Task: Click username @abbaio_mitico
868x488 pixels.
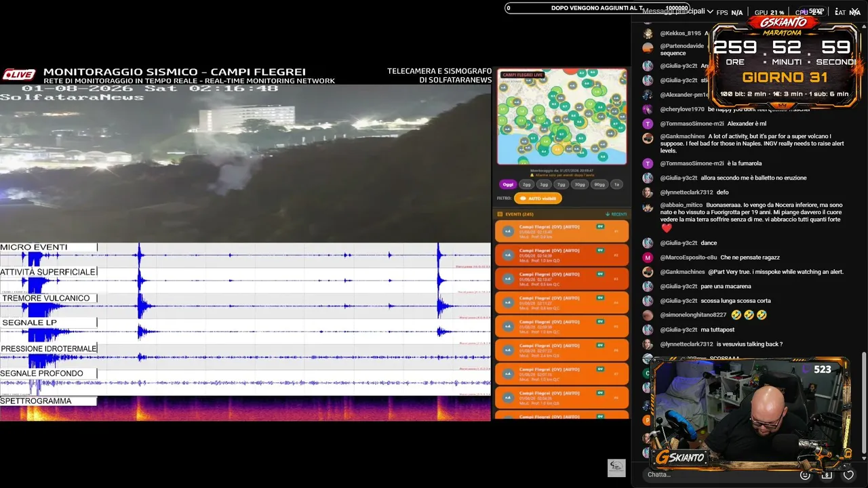Action: click(682, 205)
